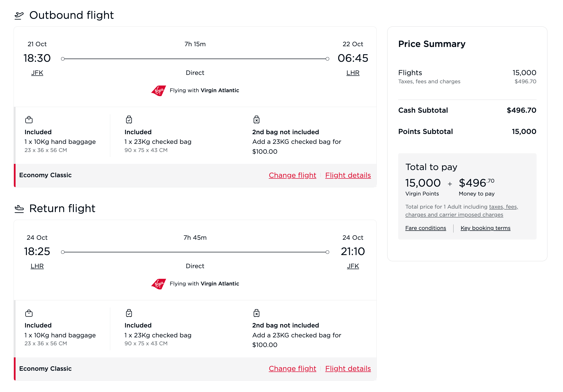Click the return 2nd bag not included icon
Image resolution: width=563 pixels, height=392 pixels.
(x=257, y=313)
